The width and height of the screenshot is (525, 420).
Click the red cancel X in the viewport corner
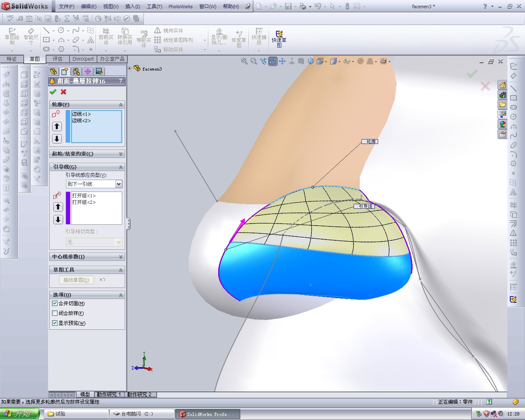coord(485,86)
